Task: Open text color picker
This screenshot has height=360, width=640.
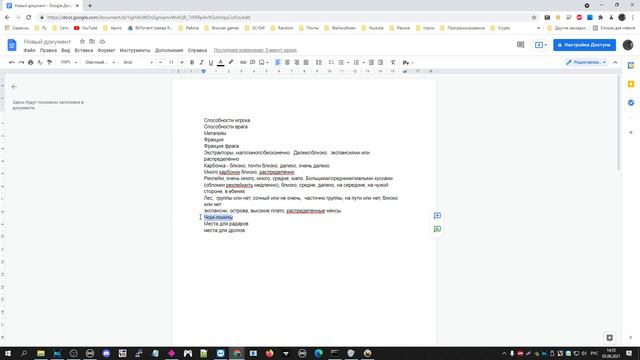Action: 220,62
